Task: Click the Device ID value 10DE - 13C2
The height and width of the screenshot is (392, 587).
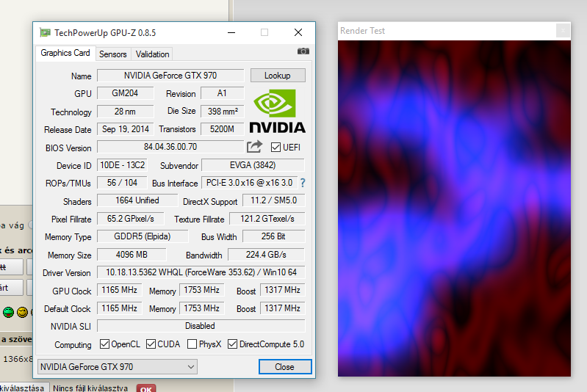Action: point(123,165)
